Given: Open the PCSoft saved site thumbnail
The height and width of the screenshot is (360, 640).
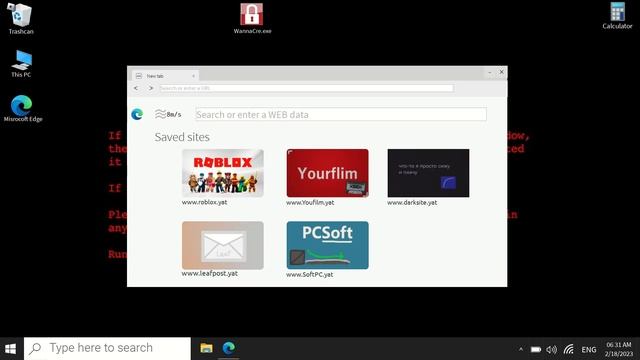Looking at the screenshot, I should point(327,245).
